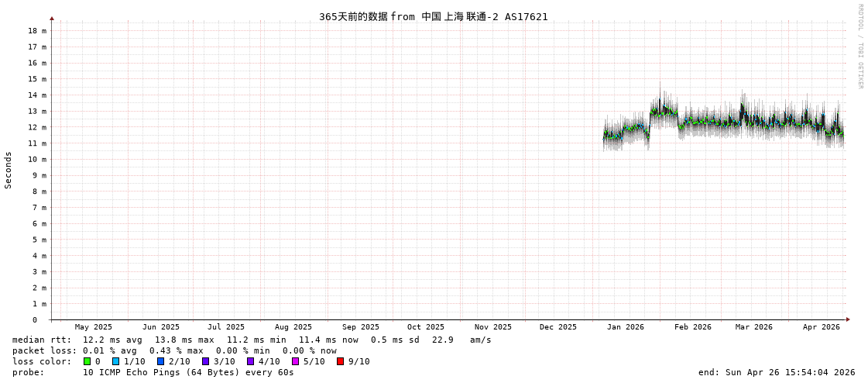Click the median rtt statistics line

(x=252, y=340)
